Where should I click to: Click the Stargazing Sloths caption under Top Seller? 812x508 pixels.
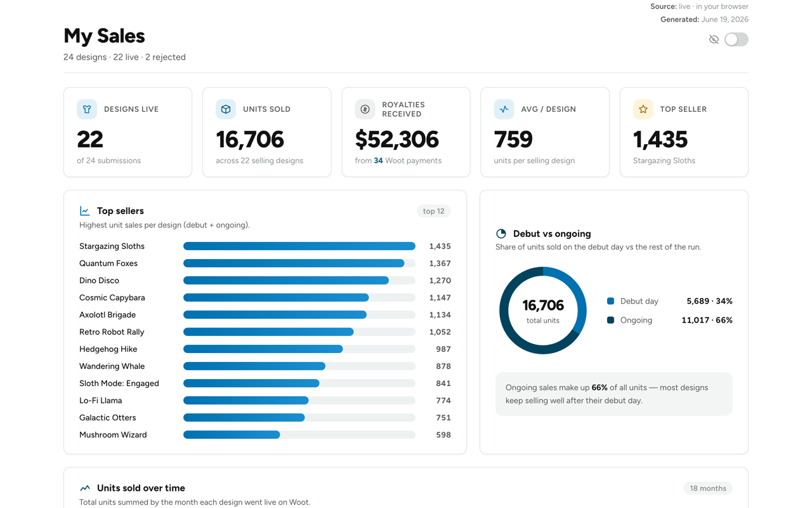point(664,161)
